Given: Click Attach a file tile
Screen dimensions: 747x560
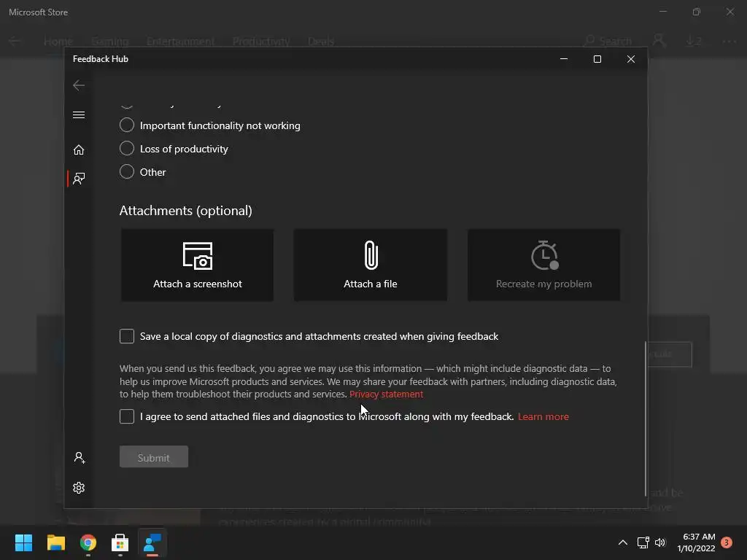Looking at the screenshot, I should coord(370,265).
